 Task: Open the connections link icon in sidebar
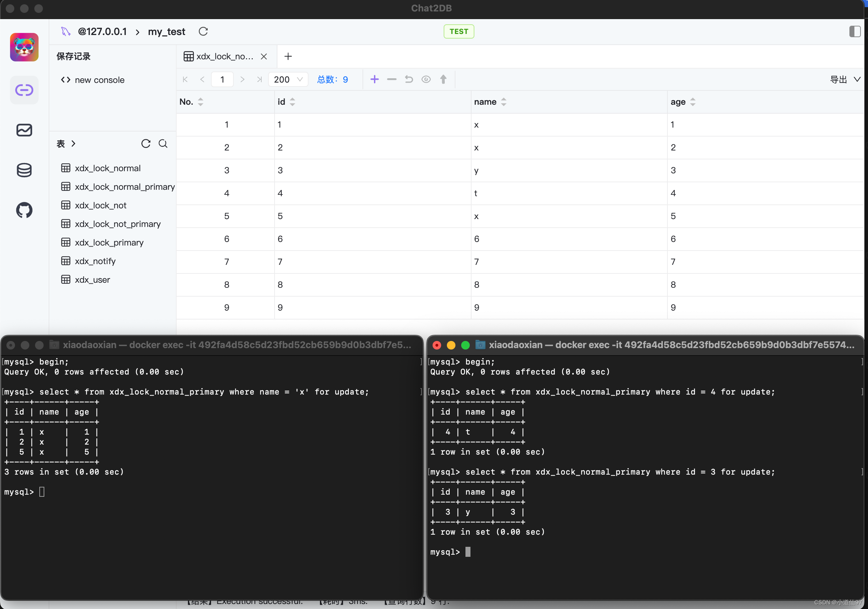(24, 90)
